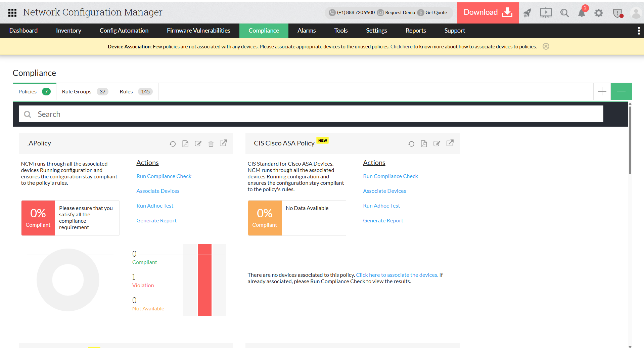
Task: Click the user profile avatar icon
Action: 636,13
